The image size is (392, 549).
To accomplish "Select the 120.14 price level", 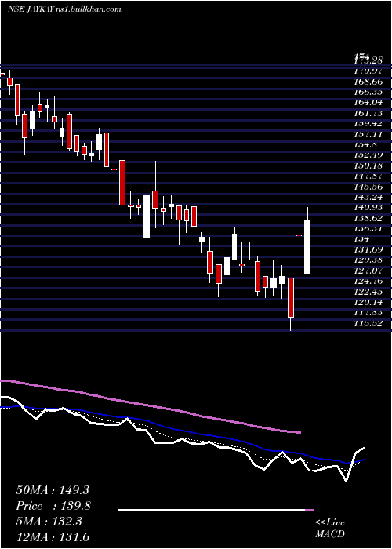I will (x=368, y=302).
